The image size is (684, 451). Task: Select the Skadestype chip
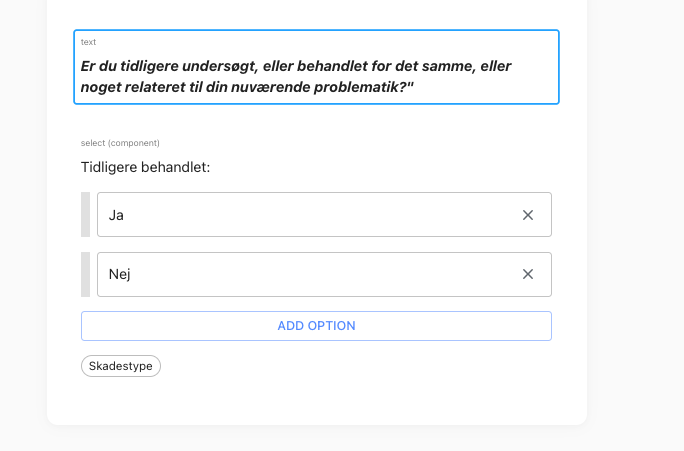pyautogui.click(x=121, y=366)
